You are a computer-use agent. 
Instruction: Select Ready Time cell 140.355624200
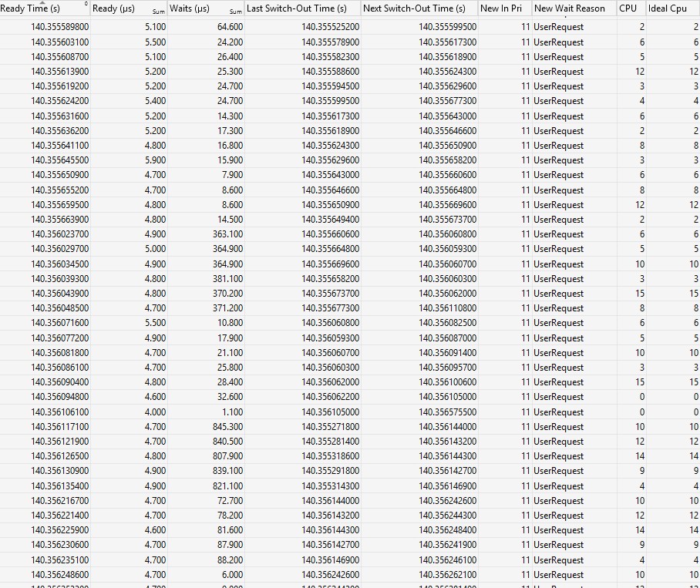point(60,101)
